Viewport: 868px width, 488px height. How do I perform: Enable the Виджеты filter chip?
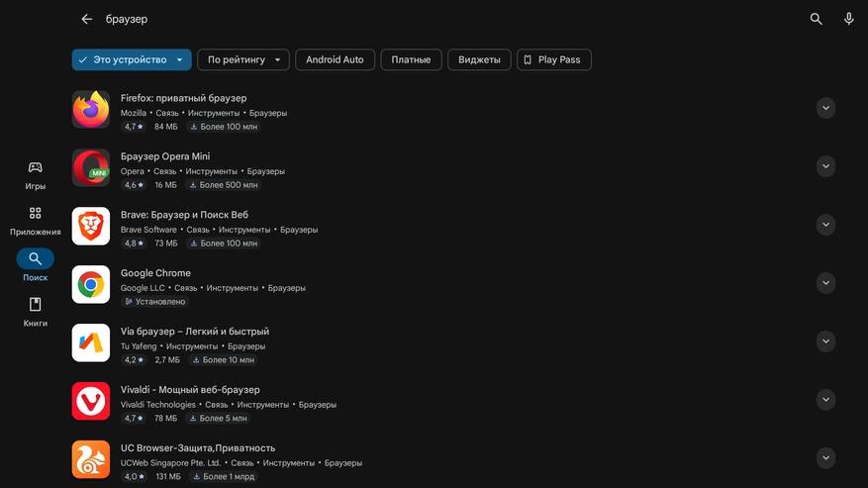479,59
